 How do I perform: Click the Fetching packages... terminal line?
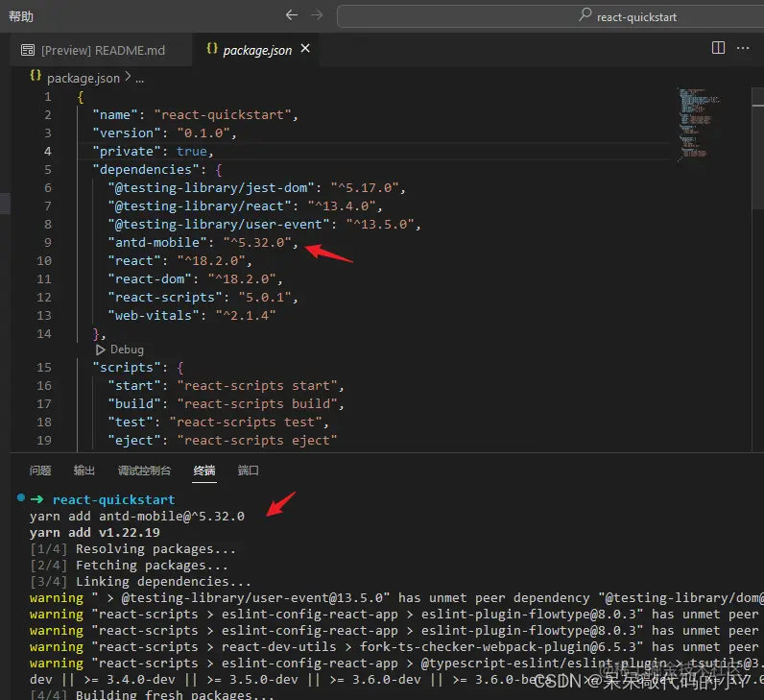(129, 565)
